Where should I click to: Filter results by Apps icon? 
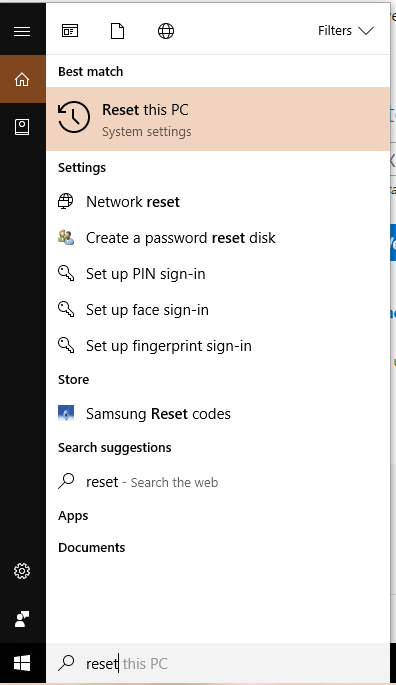tap(70, 31)
